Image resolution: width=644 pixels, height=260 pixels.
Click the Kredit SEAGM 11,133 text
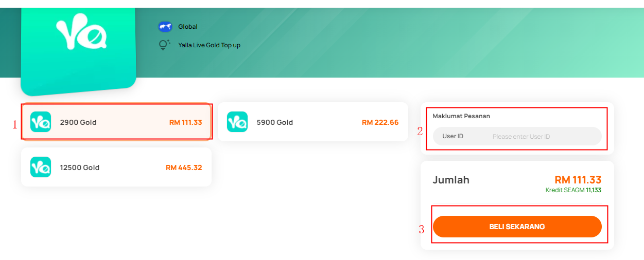click(x=573, y=190)
